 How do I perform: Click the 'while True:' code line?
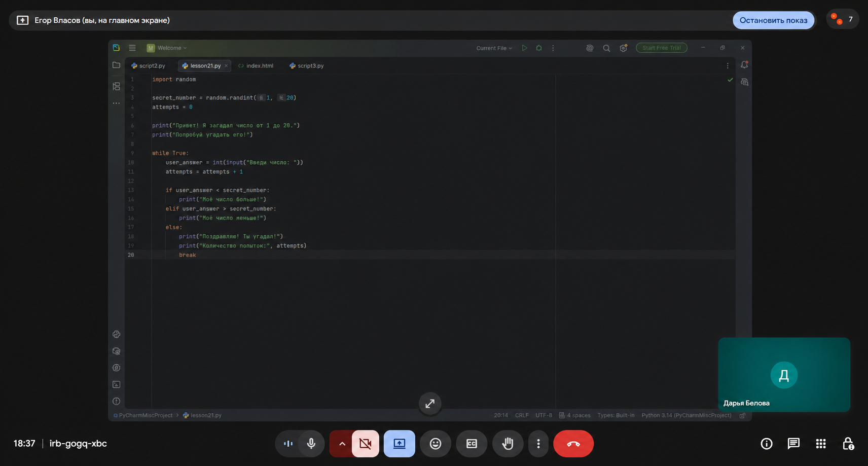pos(170,153)
